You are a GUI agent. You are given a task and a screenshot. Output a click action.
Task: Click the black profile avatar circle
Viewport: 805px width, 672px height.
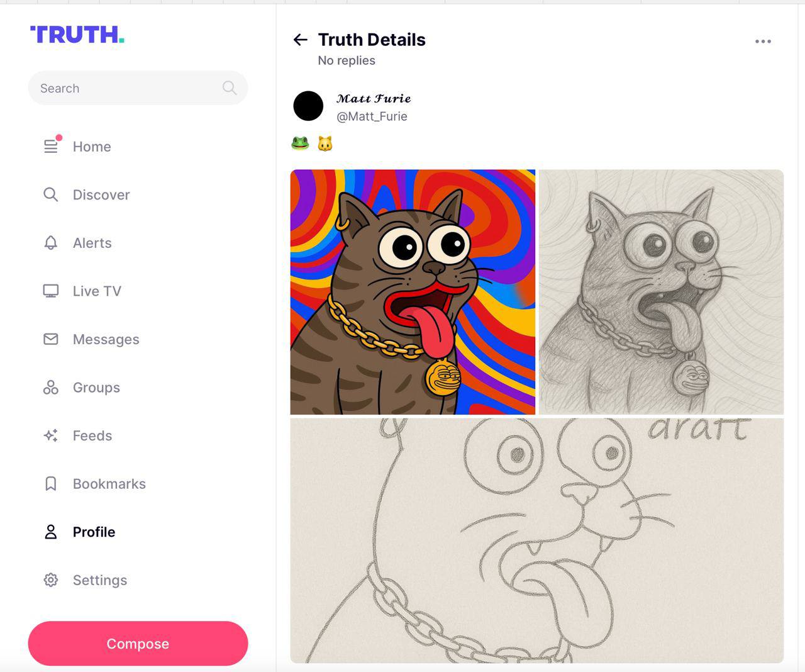coord(308,106)
